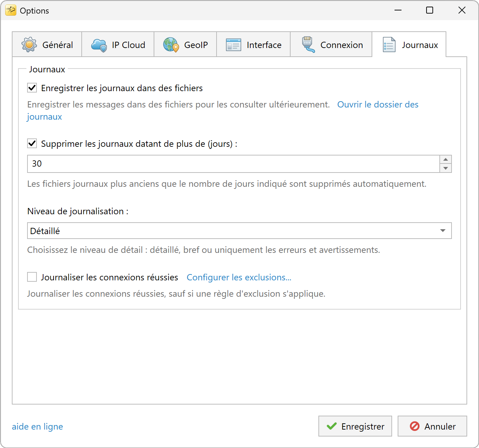Open the Ouvrir le dossier des journaux link
This screenshot has height=448, width=479.
point(378,104)
